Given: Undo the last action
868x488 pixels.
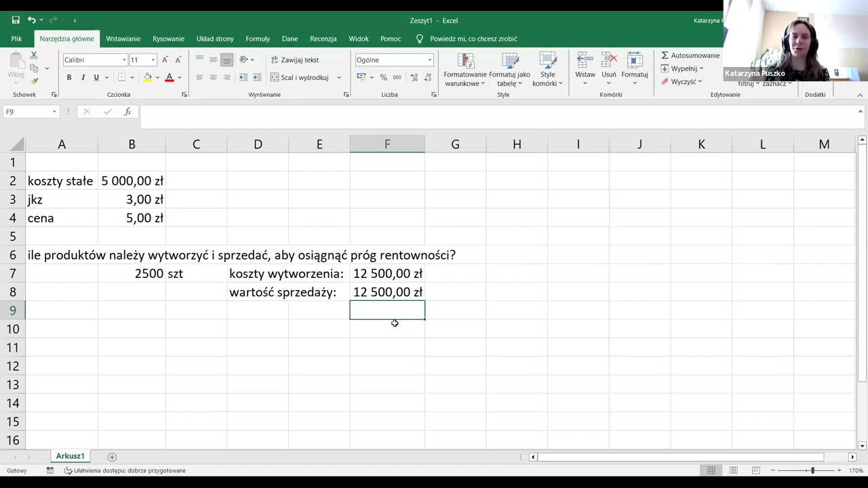Looking at the screenshot, I should point(31,20).
